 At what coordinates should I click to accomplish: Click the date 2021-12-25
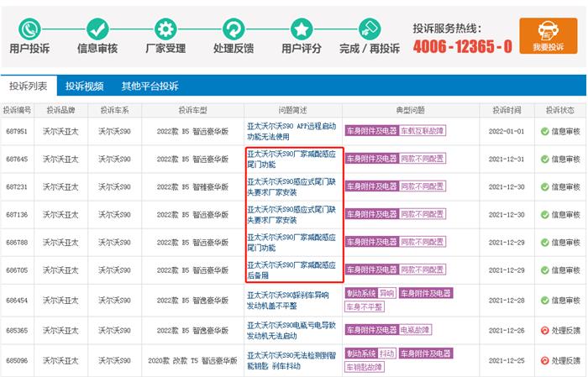(507, 360)
